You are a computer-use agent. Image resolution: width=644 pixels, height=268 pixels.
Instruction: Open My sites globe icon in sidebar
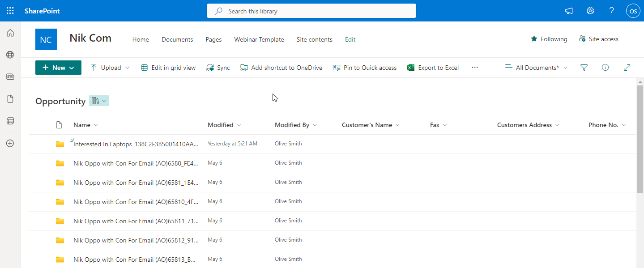click(x=10, y=55)
